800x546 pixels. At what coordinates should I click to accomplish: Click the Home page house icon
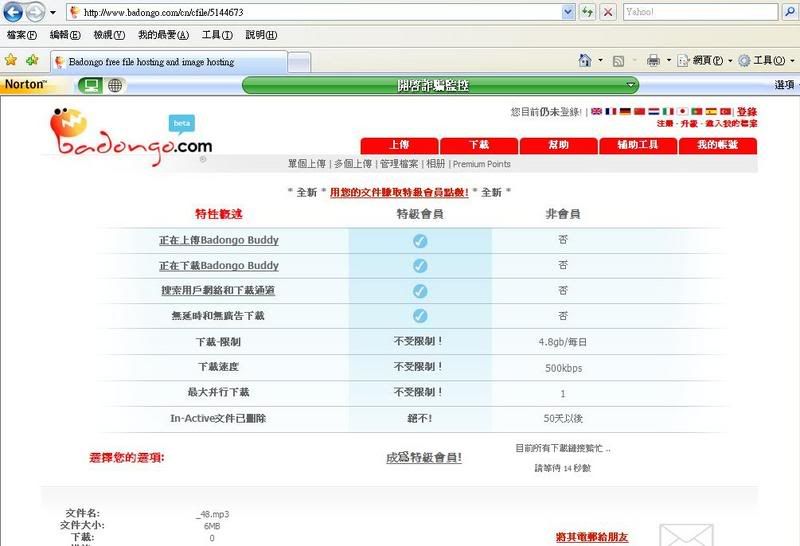[x=585, y=61]
